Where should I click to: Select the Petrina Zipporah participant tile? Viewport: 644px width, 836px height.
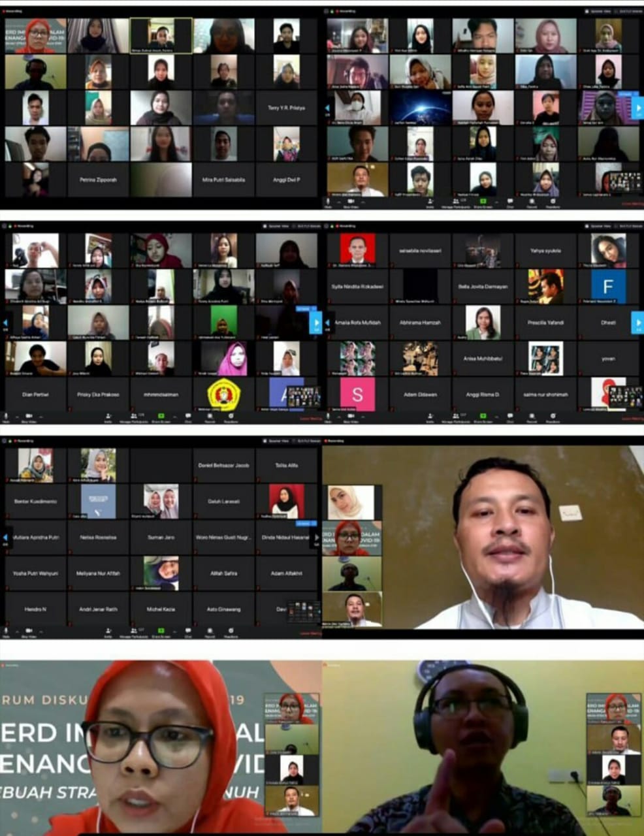[98, 180]
